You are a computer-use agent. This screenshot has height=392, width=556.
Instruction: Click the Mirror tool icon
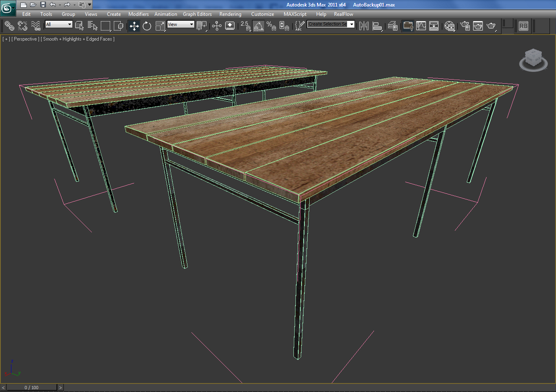[364, 26]
